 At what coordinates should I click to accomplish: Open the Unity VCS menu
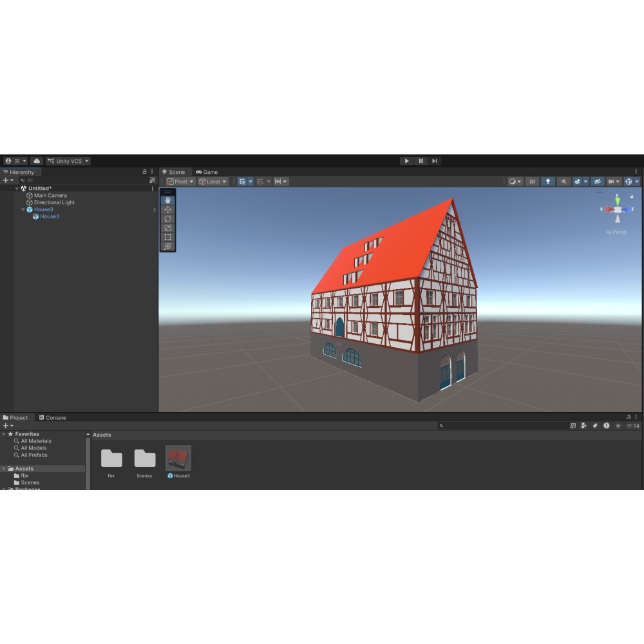point(68,161)
